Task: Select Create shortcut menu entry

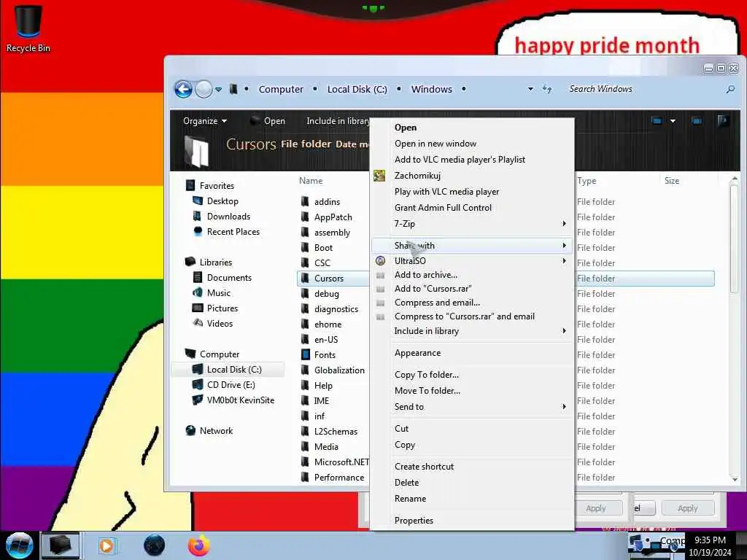Action: pos(424,467)
